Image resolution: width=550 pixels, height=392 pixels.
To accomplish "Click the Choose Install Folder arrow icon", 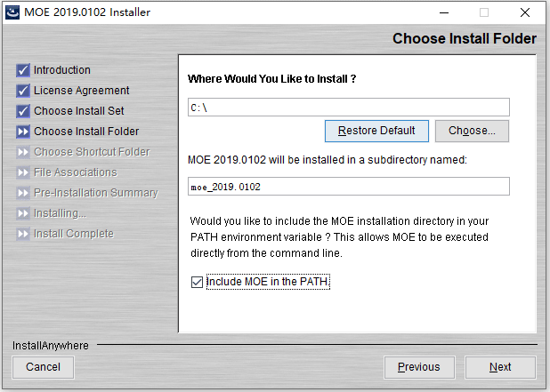I will (23, 132).
